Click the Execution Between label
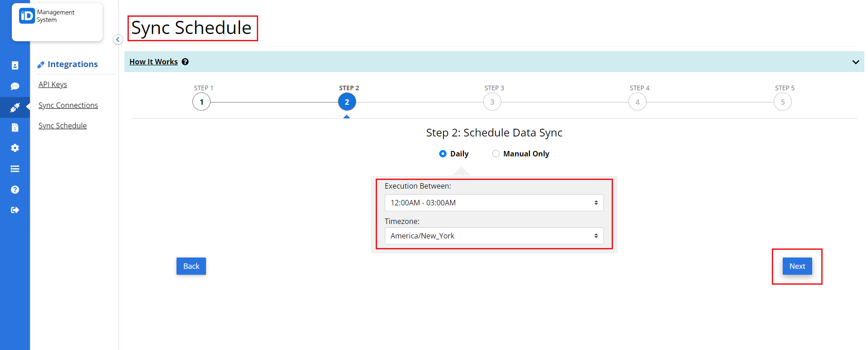Viewport: 868px width, 350px height. (x=418, y=186)
